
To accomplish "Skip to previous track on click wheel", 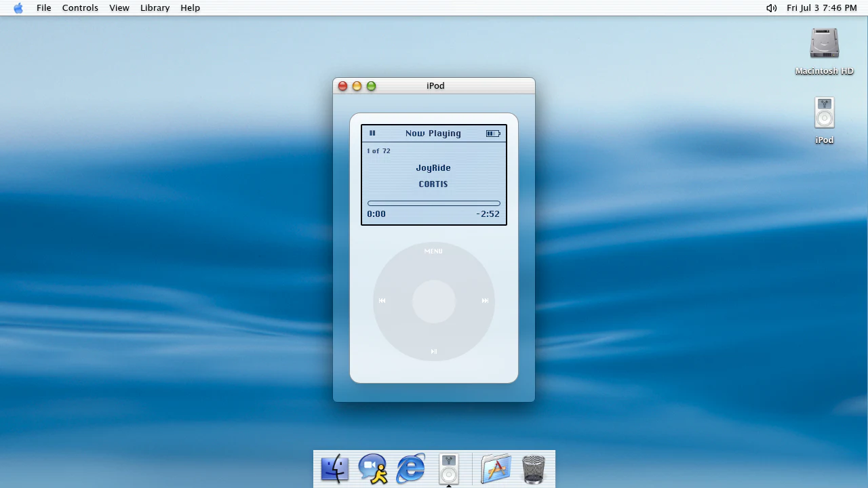I will (382, 301).
